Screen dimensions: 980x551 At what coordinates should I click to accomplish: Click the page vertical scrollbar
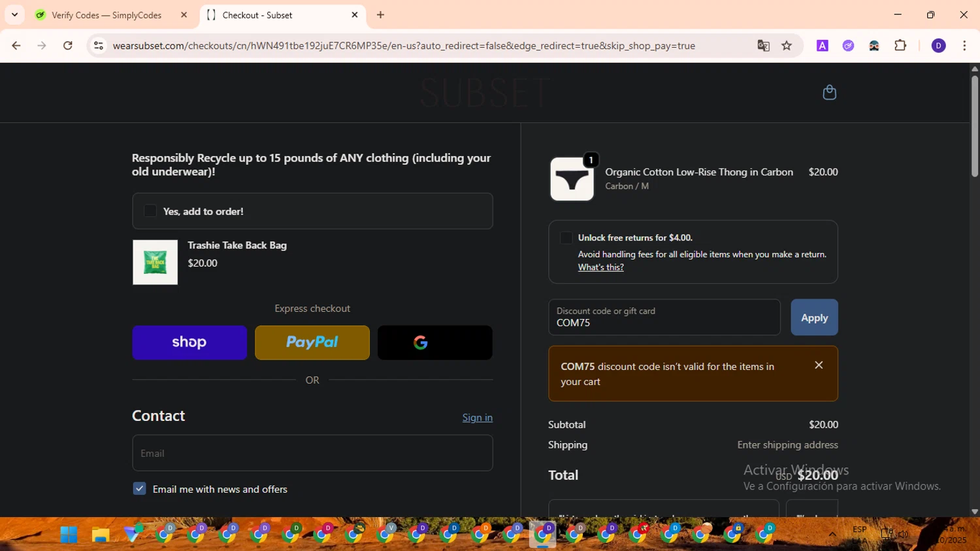click(974, 126)
